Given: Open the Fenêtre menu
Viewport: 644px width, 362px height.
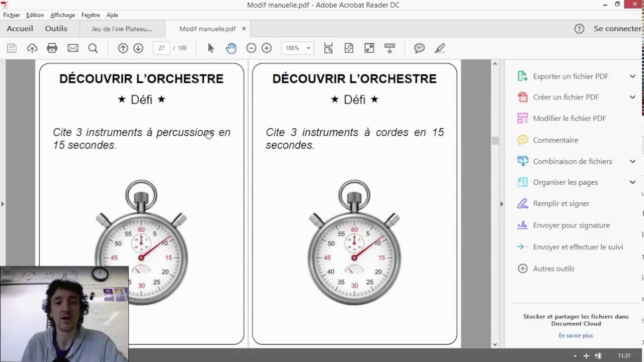Looking at the screenshot, I should tap(91, 15).
